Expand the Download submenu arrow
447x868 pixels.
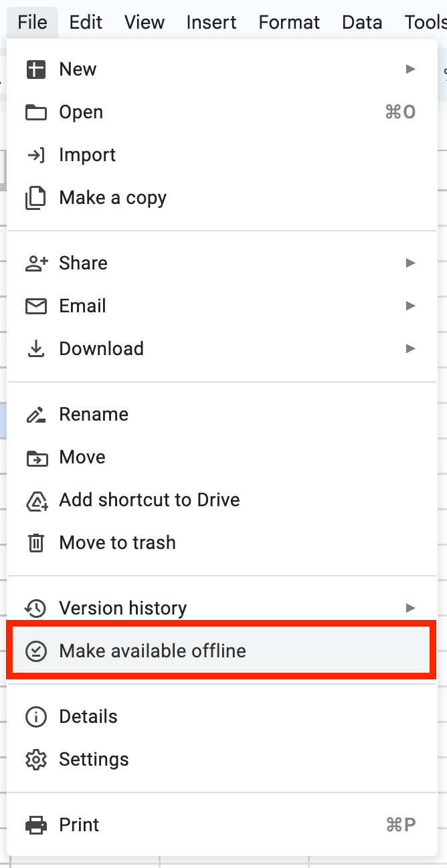pyautogui.click(x=410, y=349)
